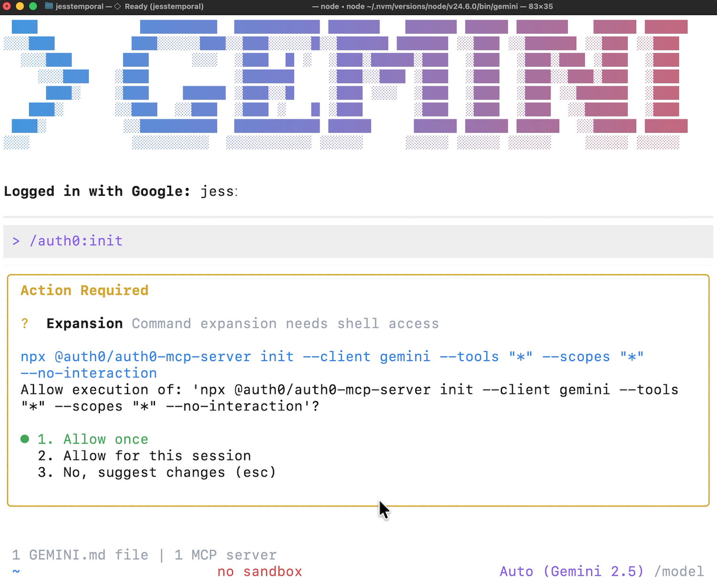Click the /auth0:init input line
Screen dimensions: 717x588
click(x=76, y=241)
